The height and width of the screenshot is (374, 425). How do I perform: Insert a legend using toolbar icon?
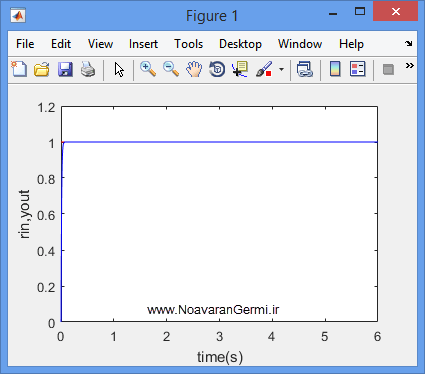pos(358,69)
